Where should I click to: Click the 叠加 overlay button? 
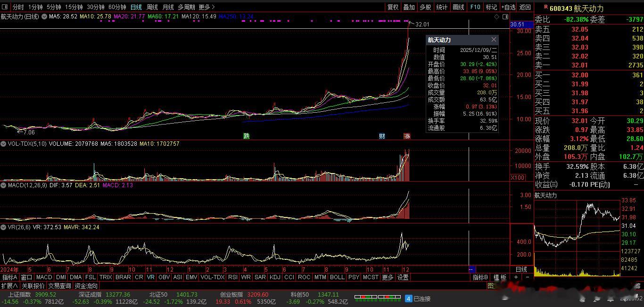click(x=409, y=7)
